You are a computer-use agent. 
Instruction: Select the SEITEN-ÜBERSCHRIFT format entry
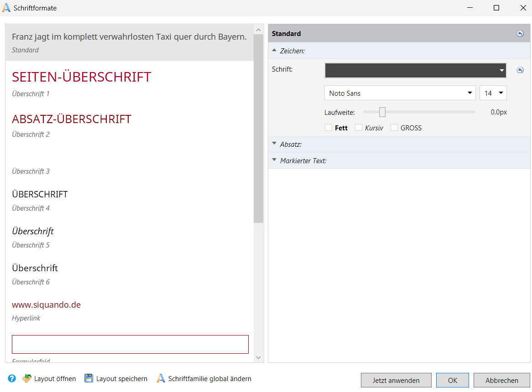[x=81, y=77]
